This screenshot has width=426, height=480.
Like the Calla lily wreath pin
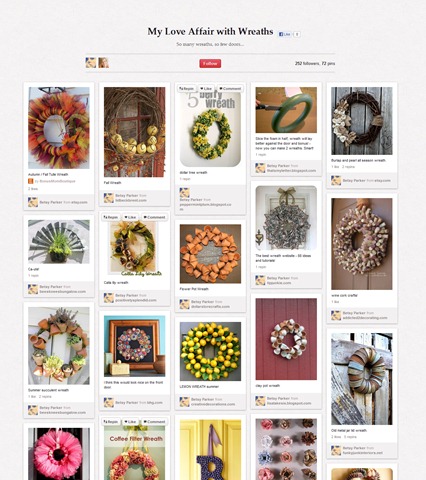[x=130, y=217]
